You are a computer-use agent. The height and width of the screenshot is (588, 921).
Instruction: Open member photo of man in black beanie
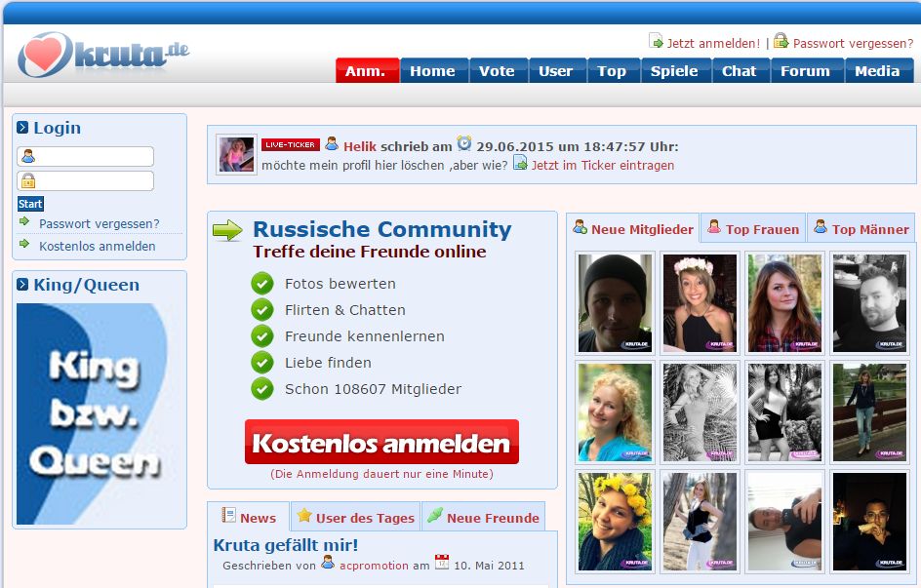(615, 303)
